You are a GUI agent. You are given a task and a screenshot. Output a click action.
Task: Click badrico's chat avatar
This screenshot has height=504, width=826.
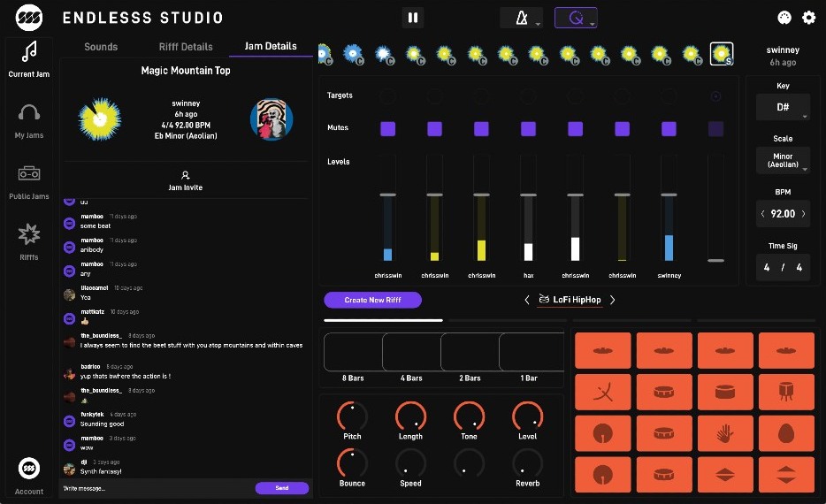69,374
